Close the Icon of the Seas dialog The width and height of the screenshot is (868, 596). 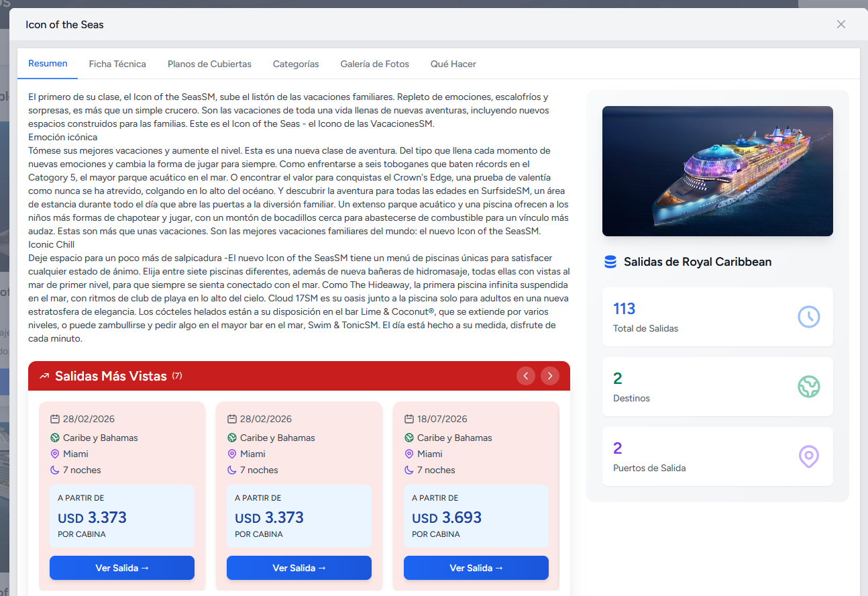[840, 25]
